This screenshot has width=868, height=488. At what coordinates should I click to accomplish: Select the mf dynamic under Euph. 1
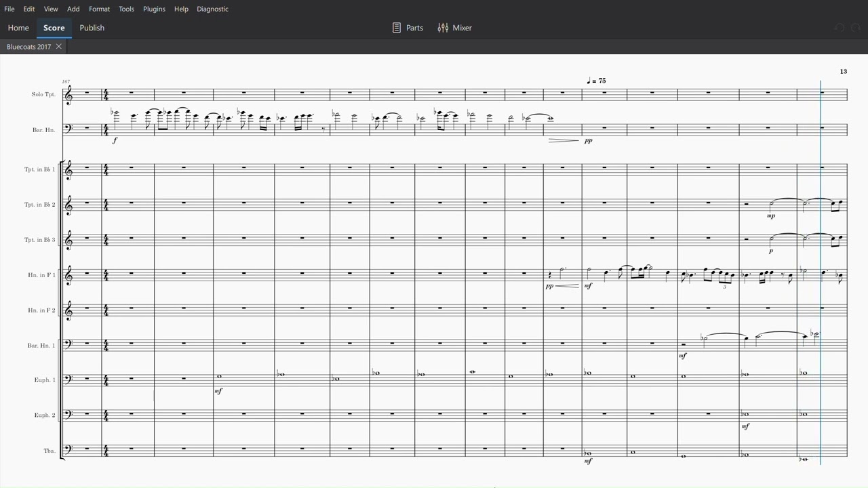point(218,391)
